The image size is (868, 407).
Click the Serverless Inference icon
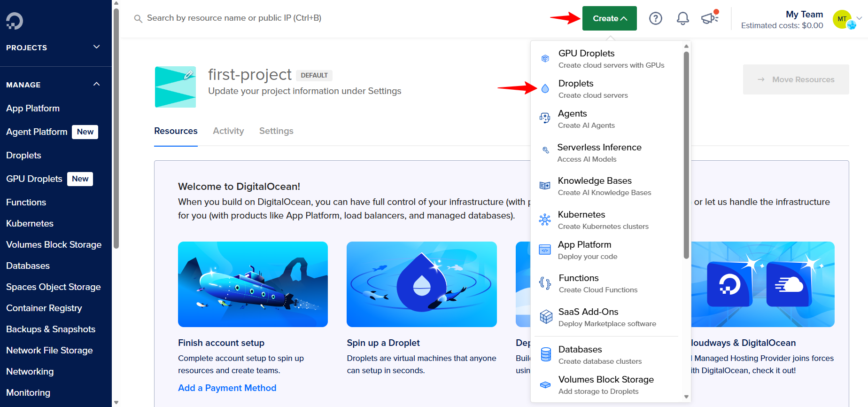click(x=546, y=150)
